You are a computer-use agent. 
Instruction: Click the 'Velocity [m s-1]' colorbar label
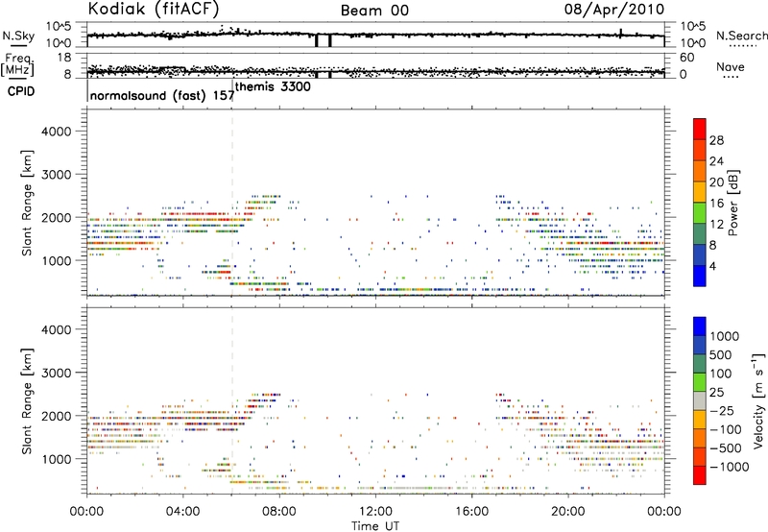(x=758, y=400)
